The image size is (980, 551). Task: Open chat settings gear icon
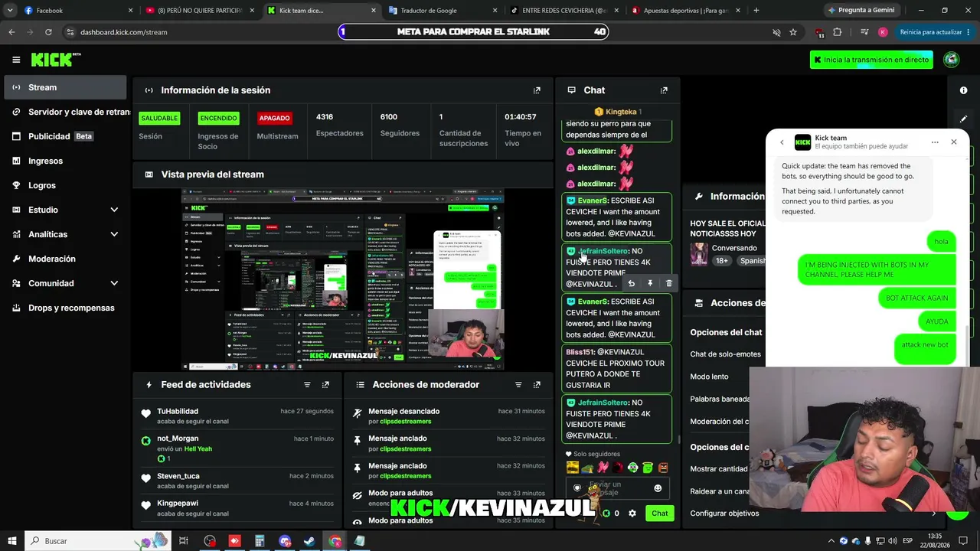[x=632, y=514]
